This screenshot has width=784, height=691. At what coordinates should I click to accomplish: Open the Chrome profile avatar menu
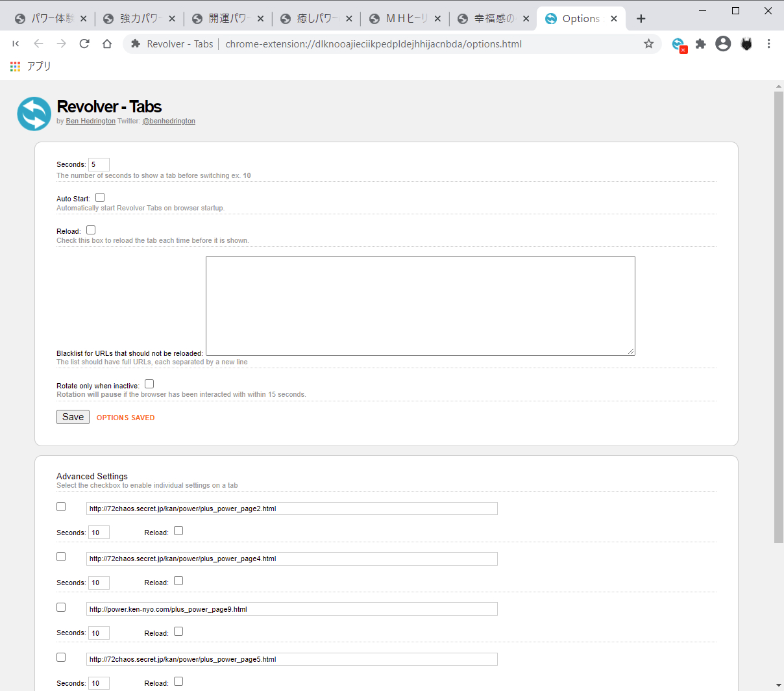tap(723, 44)
